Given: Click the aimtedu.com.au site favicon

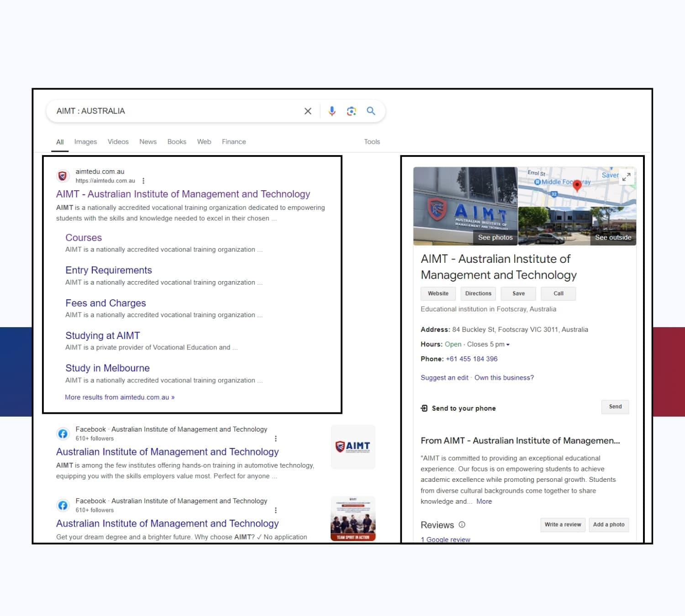Looking at the screenshot, I should (63, 176).
